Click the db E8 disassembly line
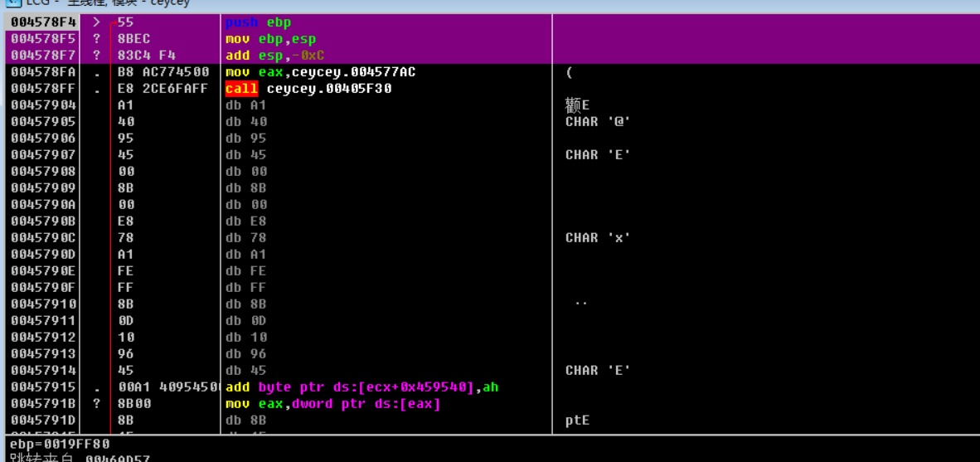This screenshot has width=980, height=462. point(246,221)
